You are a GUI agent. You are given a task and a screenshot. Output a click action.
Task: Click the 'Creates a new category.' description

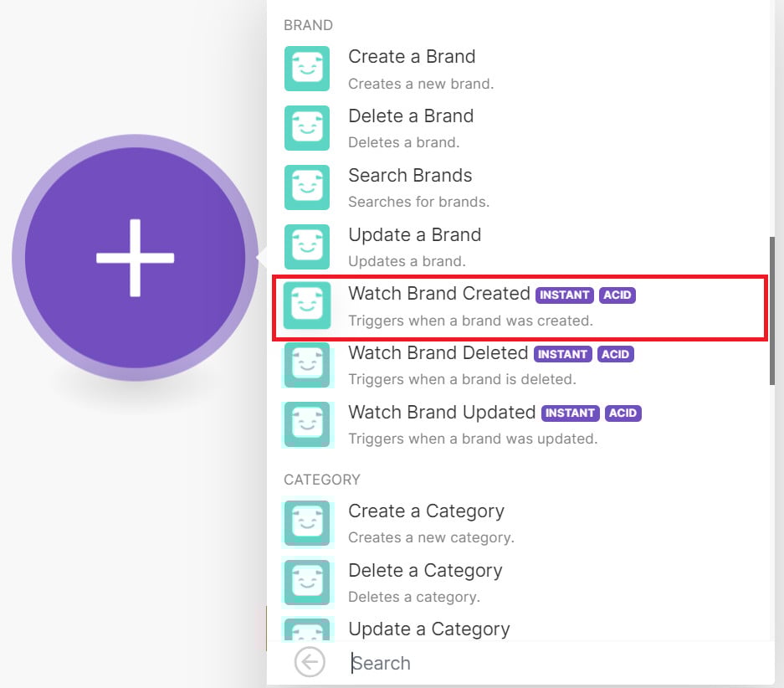(431, 537)
